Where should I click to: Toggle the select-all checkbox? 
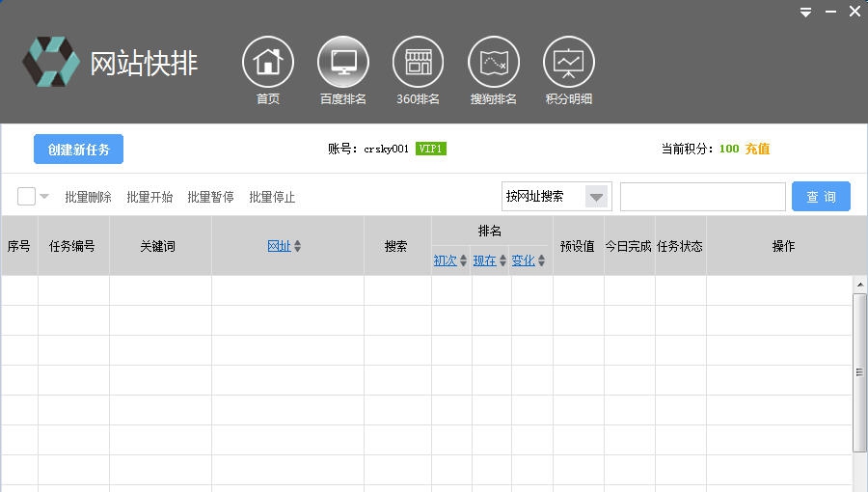[26, 197]
